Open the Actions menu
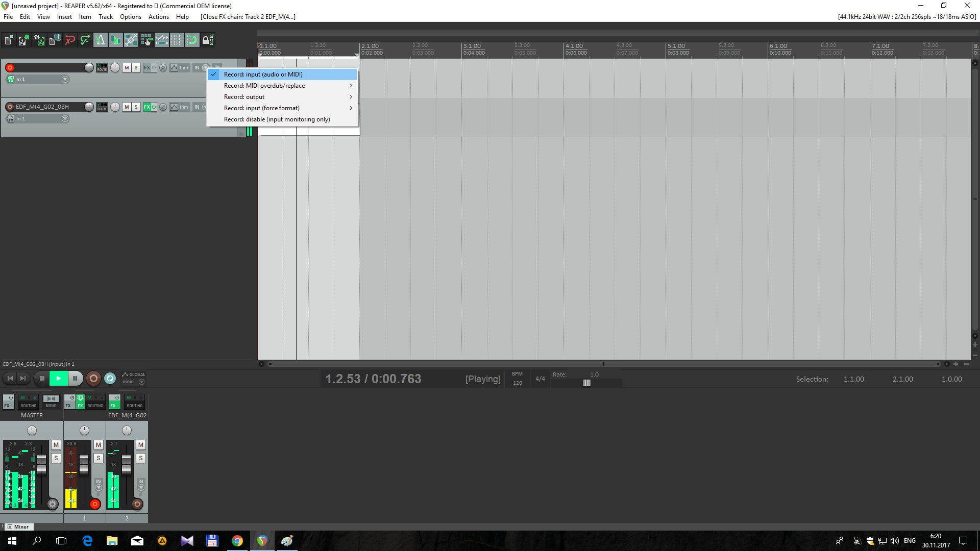The width and height of the screenshot is (980, 551). [x=158, y=17]
